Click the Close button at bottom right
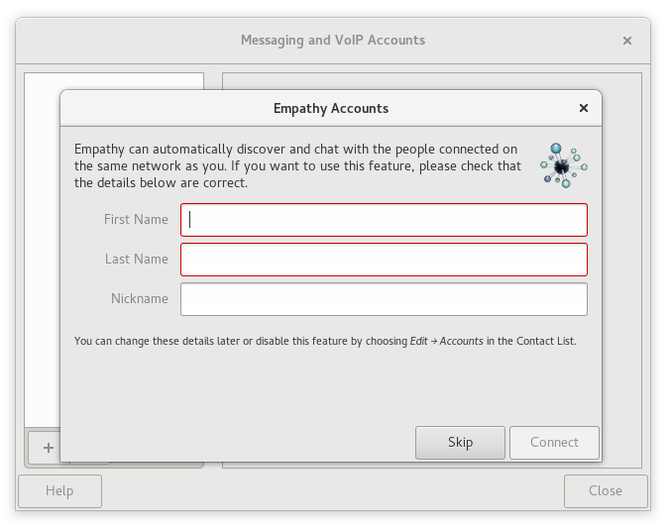The width and height of the screenshot is (670, 529). [x=605, y=491]
